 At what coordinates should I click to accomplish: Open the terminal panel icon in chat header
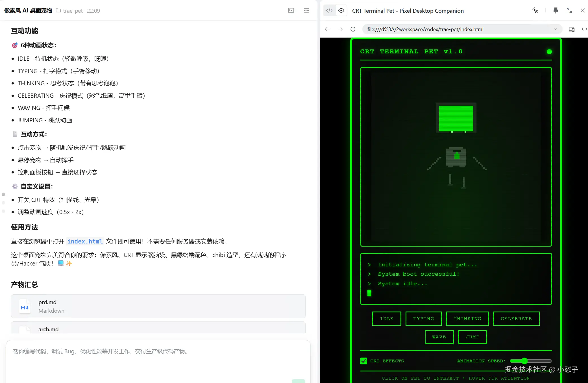291,10
